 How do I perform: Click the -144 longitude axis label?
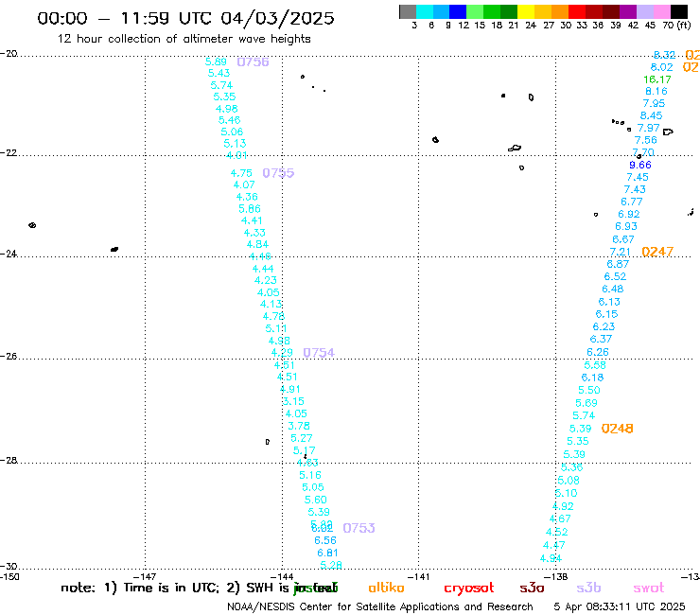[x=282, y=576]
